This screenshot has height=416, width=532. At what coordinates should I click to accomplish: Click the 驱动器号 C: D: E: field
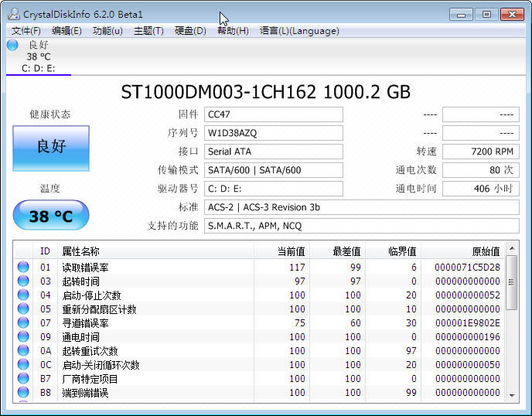tap(274, 189)
